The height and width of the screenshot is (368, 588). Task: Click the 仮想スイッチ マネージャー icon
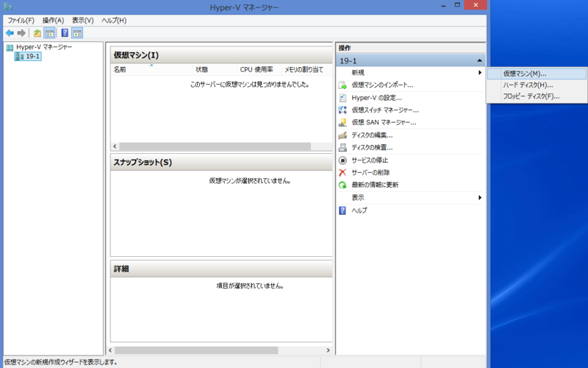click(x=343, y=110)
